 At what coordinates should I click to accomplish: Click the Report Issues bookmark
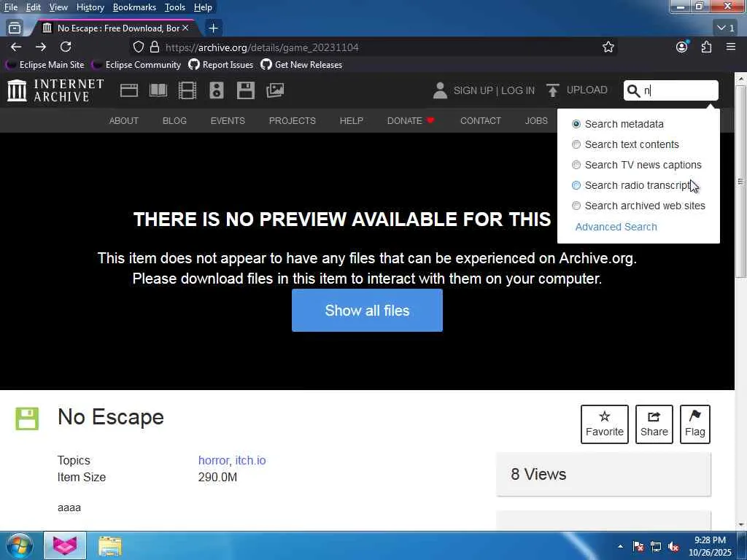[x=220, y=65]
